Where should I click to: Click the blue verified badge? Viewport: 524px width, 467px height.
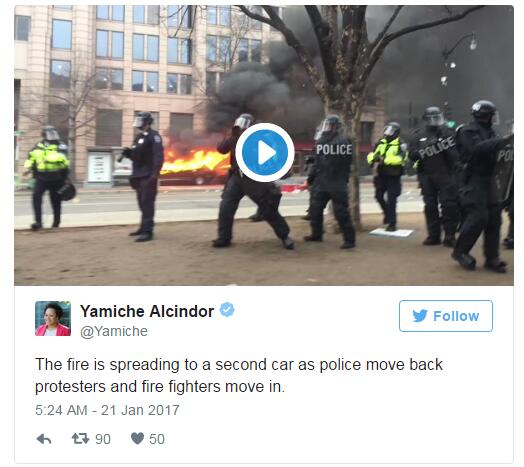pyautogui.click(x=227, y=310)
